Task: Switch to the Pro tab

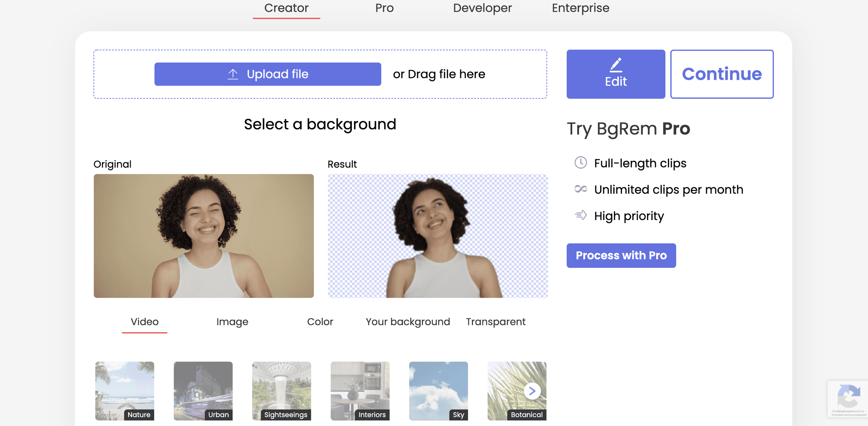Action: (x=384, y=8)
